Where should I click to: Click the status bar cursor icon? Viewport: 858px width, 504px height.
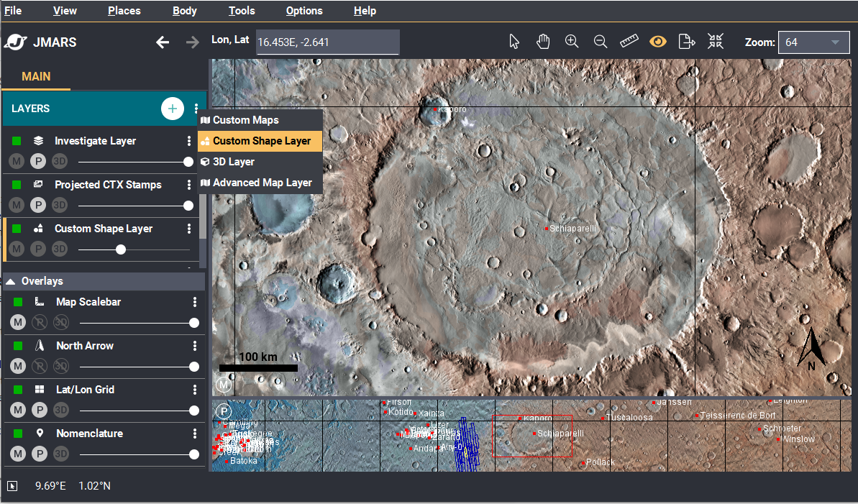pyautogui.click(x=12, y=486)
